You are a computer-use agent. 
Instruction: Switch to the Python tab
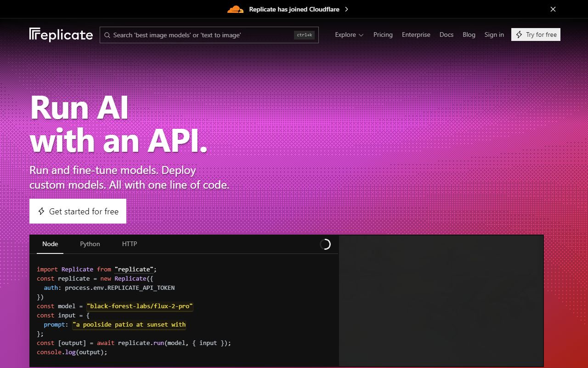pos(90,244)
